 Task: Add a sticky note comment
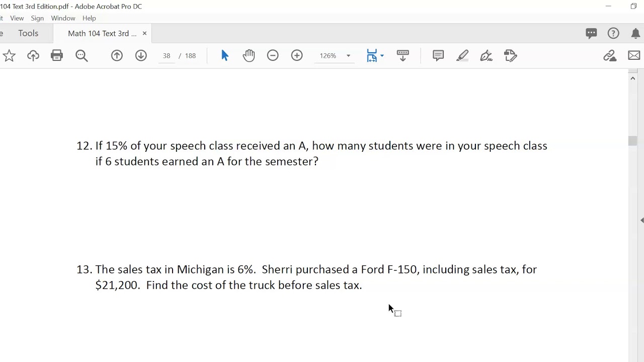[x=438, y=56]
